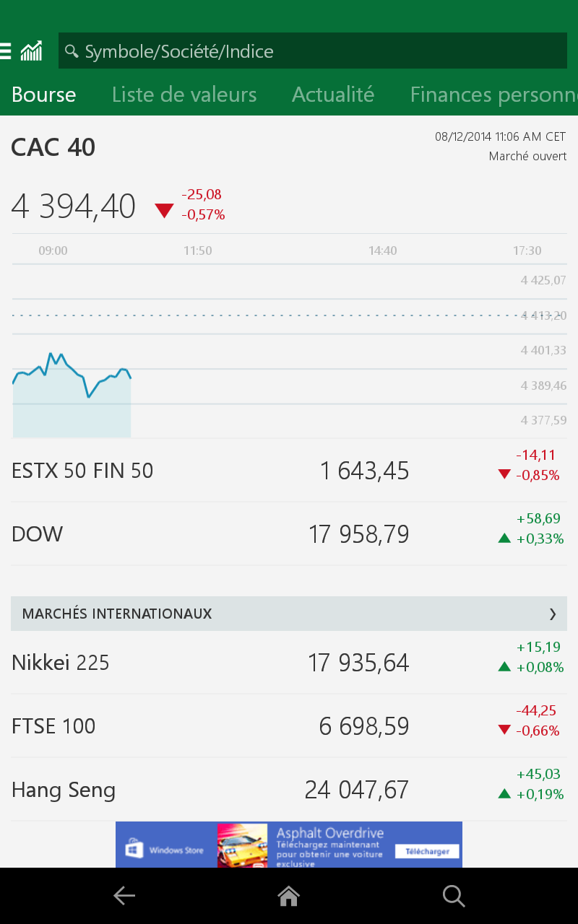Viewport: 578px width, 924px height.
Task: Open the Asphalt Overdrive ad thumbnail
Action: point(242,845)
